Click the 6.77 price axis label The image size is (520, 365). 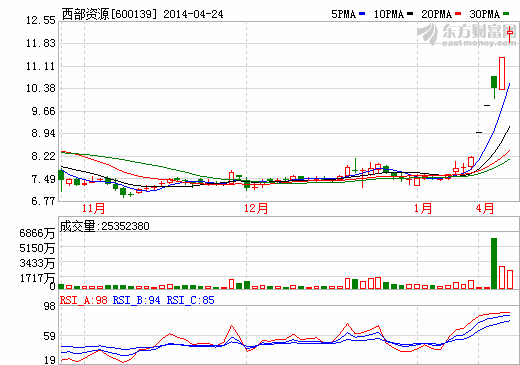click(43, 201)
